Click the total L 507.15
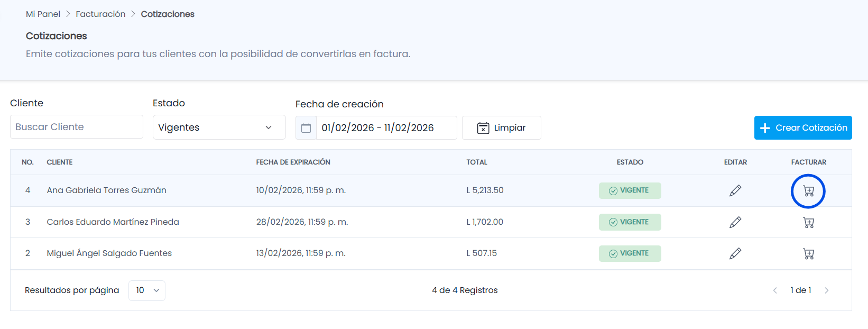 [x=482, y=253]
